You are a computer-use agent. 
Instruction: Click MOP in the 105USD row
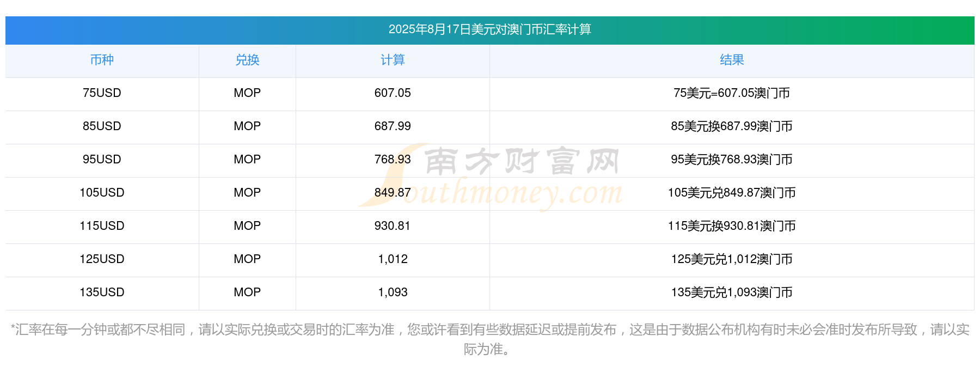247,193
